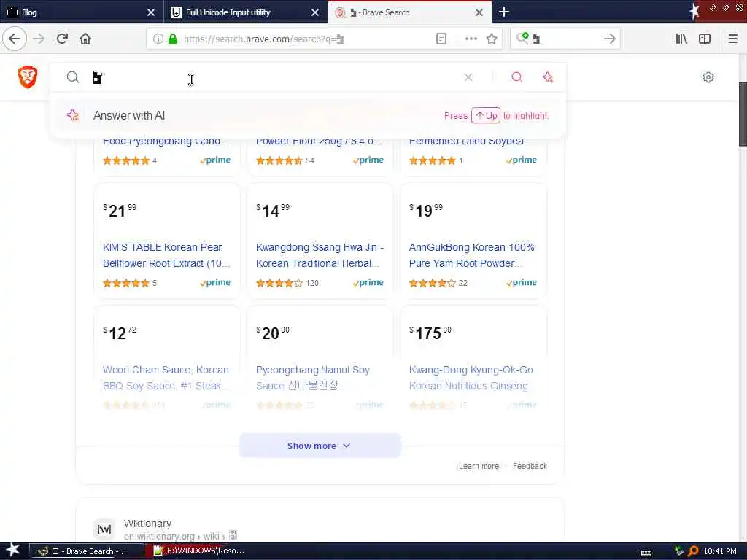Clear the Brave search query with X
This screenshot has height=560, width=747.
pyautogui.click(x=468, y=77)
